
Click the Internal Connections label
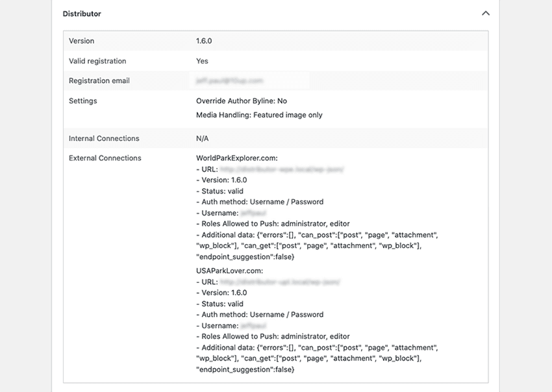[104, 138]
